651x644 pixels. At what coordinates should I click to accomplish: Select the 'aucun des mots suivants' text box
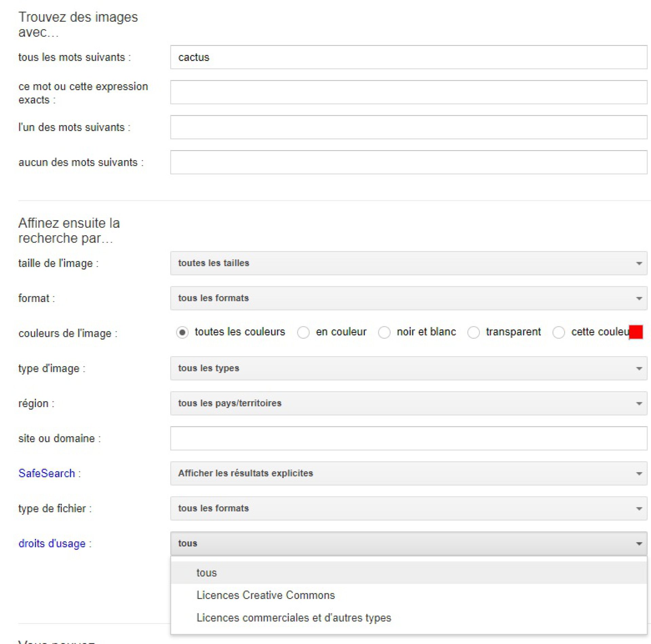(x=409, y=162)
